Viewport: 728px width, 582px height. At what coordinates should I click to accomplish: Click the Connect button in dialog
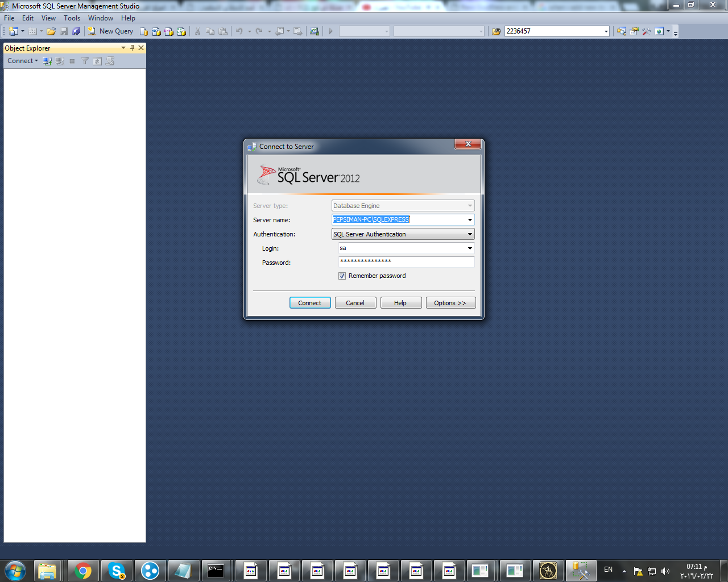310,303
